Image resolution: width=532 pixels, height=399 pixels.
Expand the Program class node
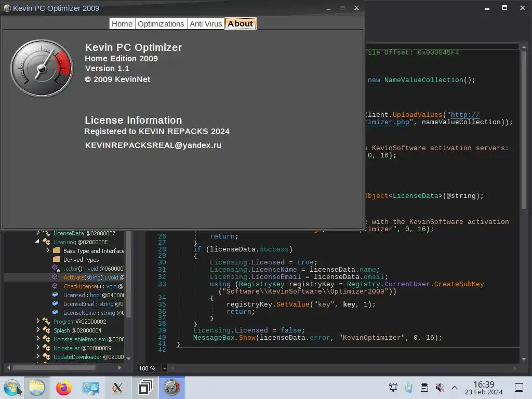pos(38,321)
